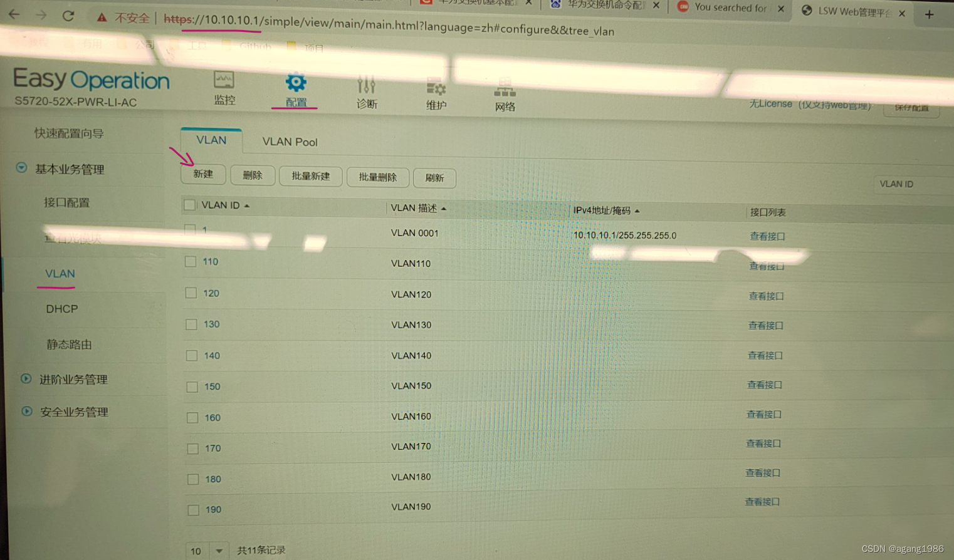
Task: Open DHCP in the sidebar
Action: coord(62,309)
